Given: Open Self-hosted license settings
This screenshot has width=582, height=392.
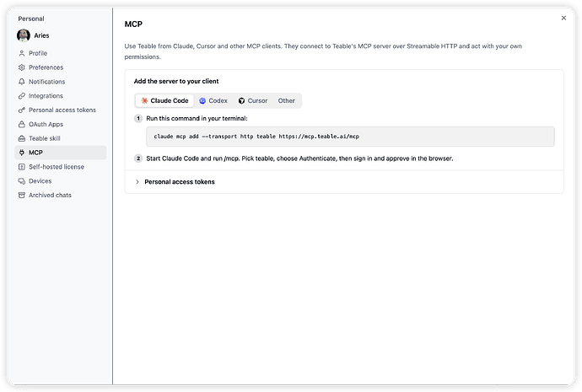Looking at the screenshot, I should click(60, 167).
